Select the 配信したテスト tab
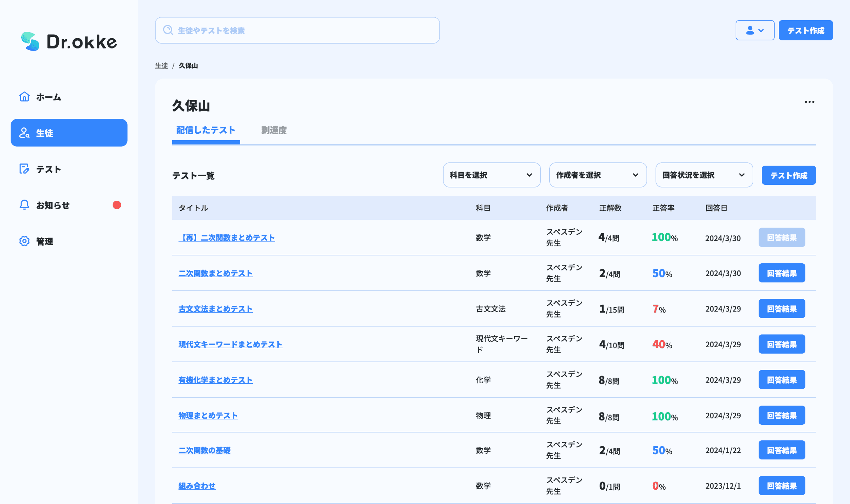The image size is (850, 504). [206, 130]
